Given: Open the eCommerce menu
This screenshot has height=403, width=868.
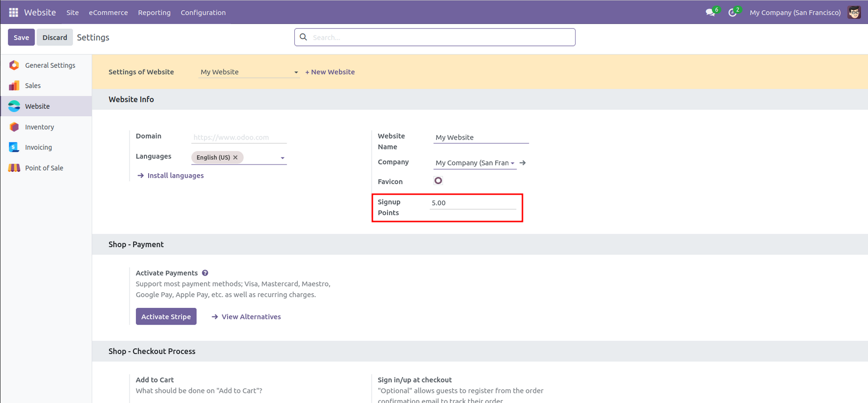Looking at the screenshot, I should point(108,13).
